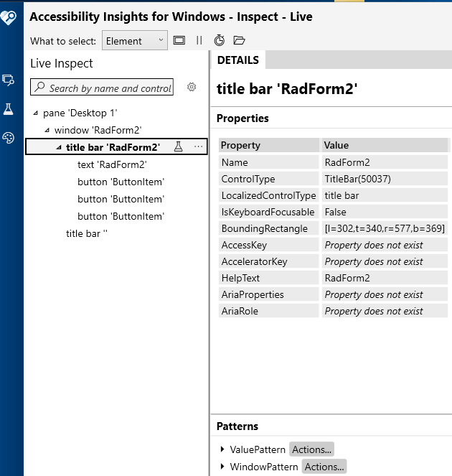Click the BoundingRectangle value cell
Viewport: 452px width, 476px height.
[x=385, y=228]
